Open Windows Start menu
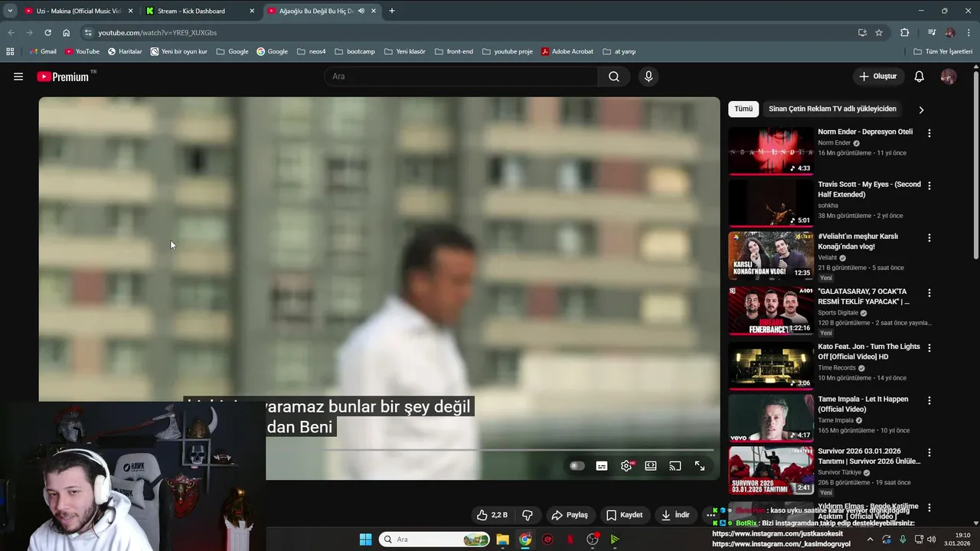The height and width of the screenshot is (551, 980). [x=365, y=540]
